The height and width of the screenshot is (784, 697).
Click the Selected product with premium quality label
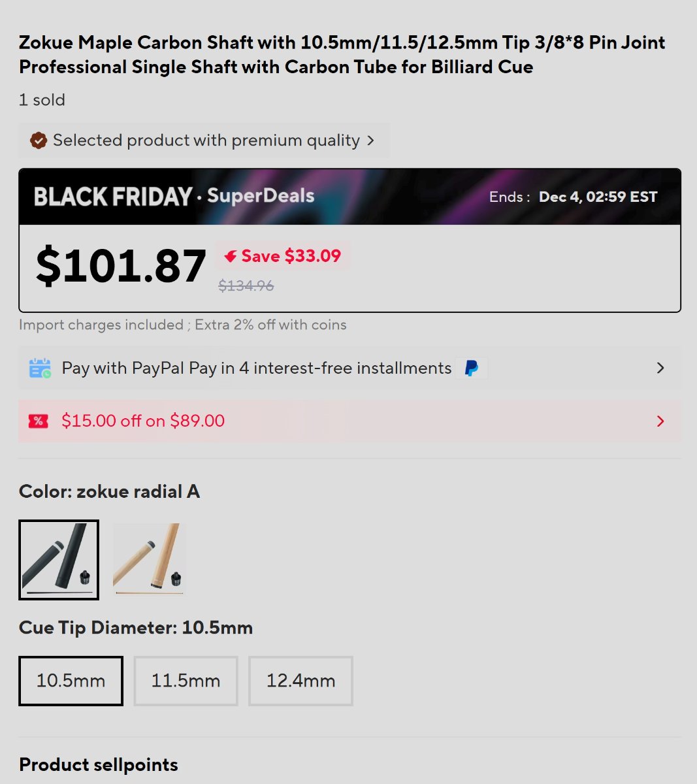(206, 140)
